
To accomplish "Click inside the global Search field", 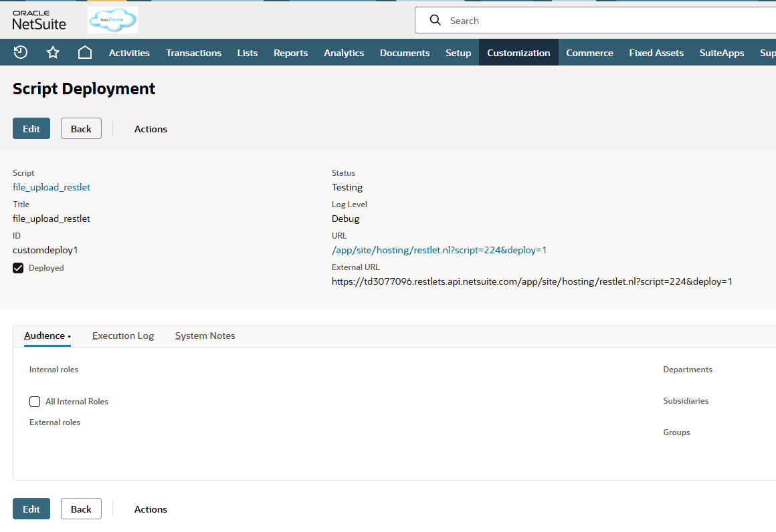I will click(x=602, y=21).
